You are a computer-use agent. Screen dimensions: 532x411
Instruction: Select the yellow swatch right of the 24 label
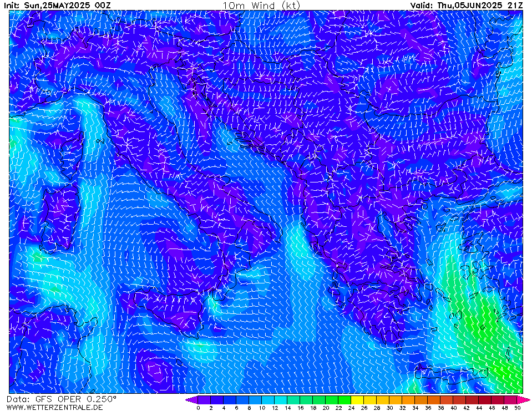click(358, 400)
